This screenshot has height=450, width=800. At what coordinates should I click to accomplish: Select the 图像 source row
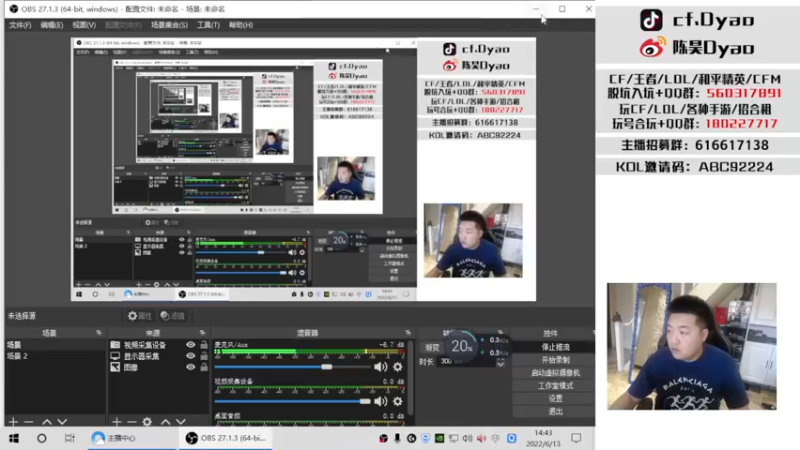159,367
